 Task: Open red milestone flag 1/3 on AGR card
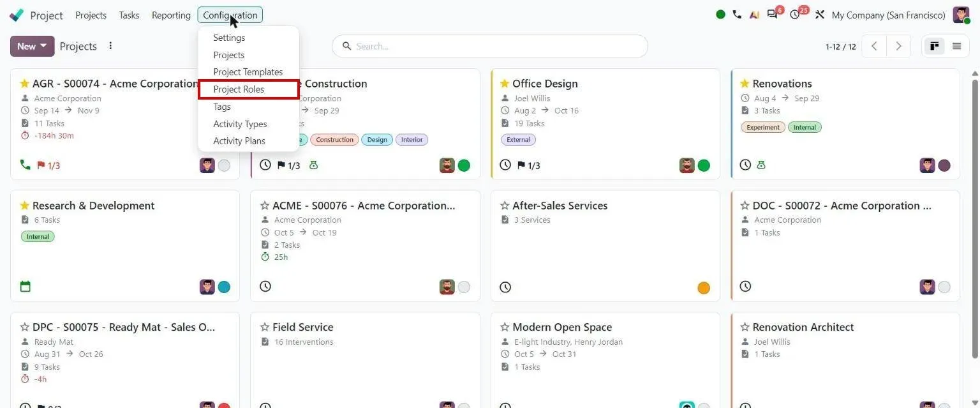click(48, 165)
